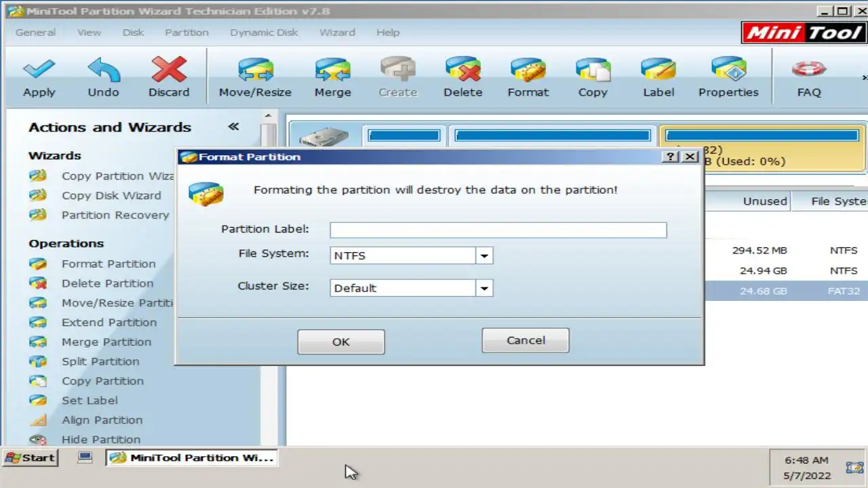Click Partition Recovery sidebar icon
Image resolution: width=868 pixels, height=488 pixels.
click(38, 215)
